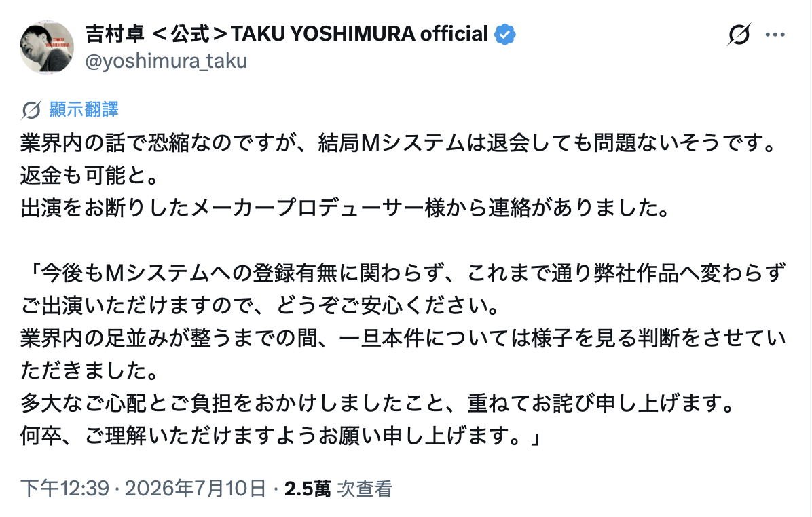Viewport: 812px width, 517px height.
Task: Show translation via 顯示翻譯
Action: pyautogui.click(x=84, y=110)
